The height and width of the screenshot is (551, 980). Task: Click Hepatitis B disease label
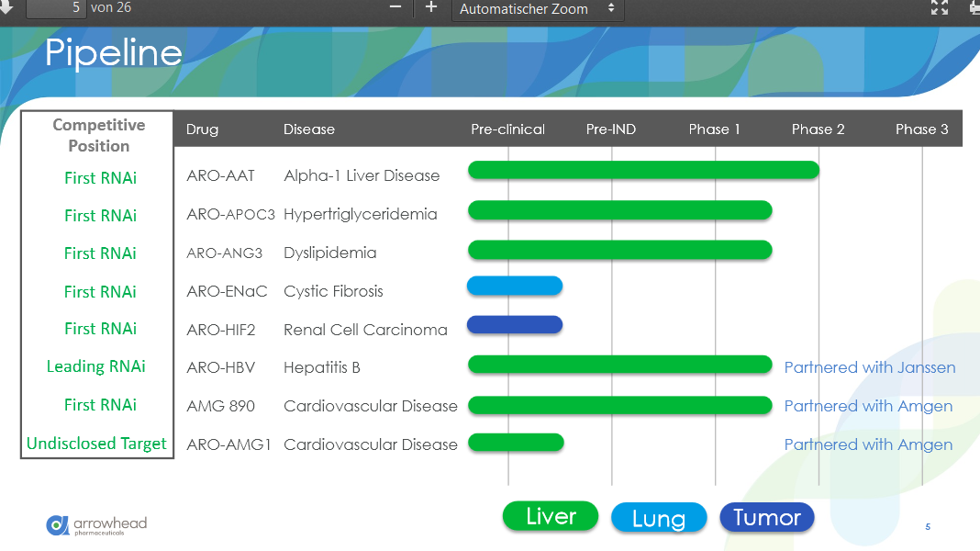[322, 367]
